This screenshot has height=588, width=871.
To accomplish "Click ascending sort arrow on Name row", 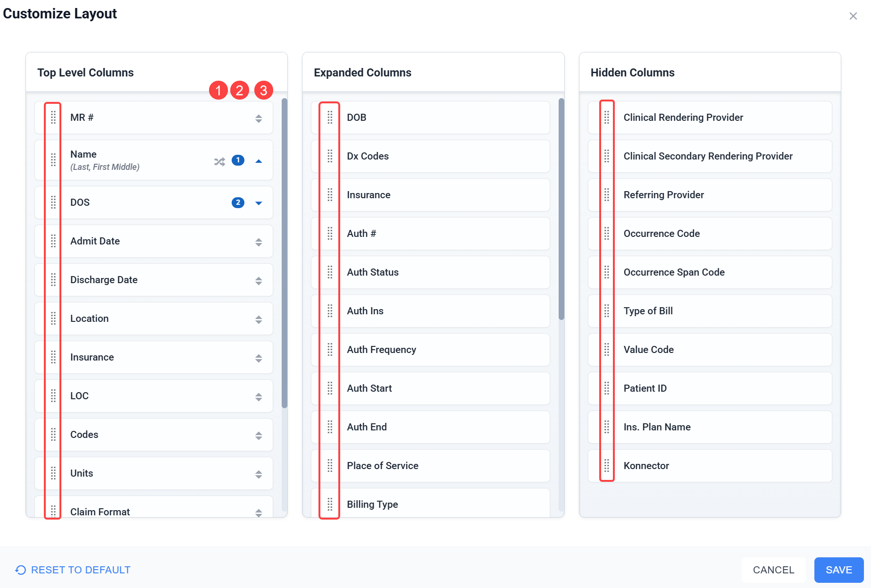I will 259,161.
